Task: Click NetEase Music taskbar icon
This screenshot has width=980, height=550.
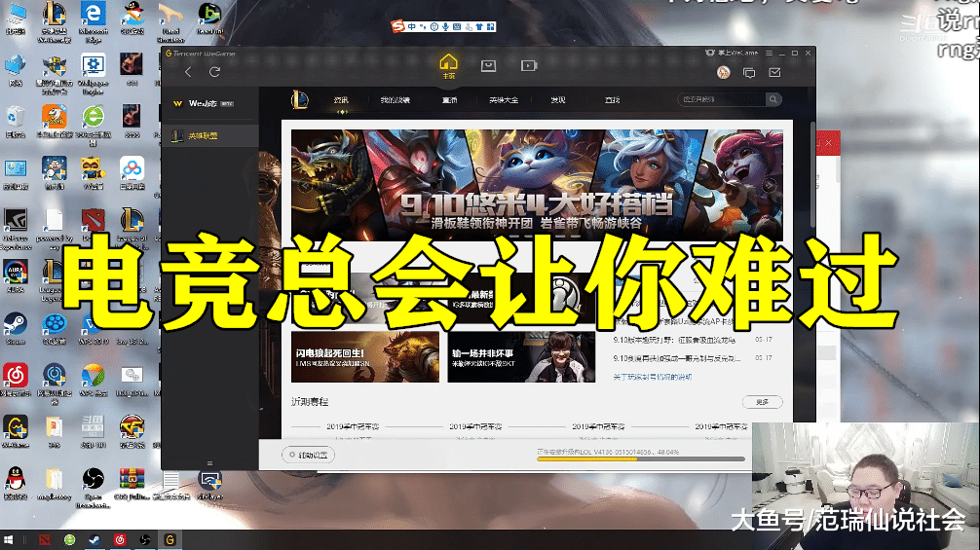Action: pos(120,539)
